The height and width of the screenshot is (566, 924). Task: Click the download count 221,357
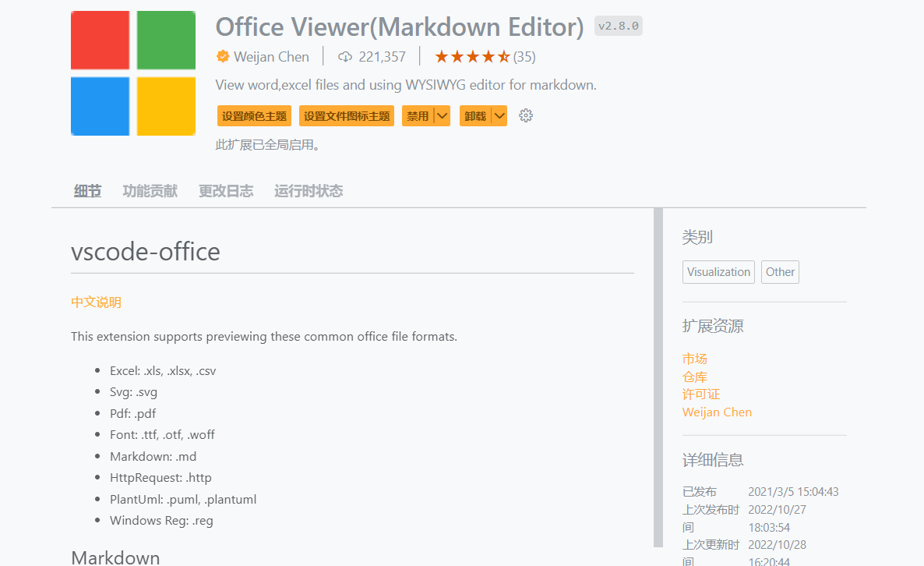pyautogui.click(x=383, y=57)
